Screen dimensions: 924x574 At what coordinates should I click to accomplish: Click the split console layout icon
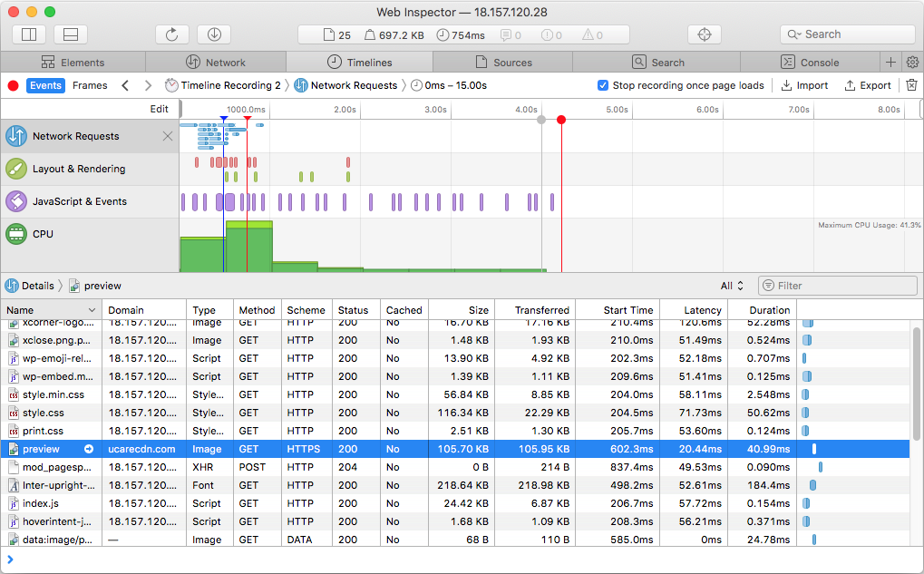click(71, 34)
